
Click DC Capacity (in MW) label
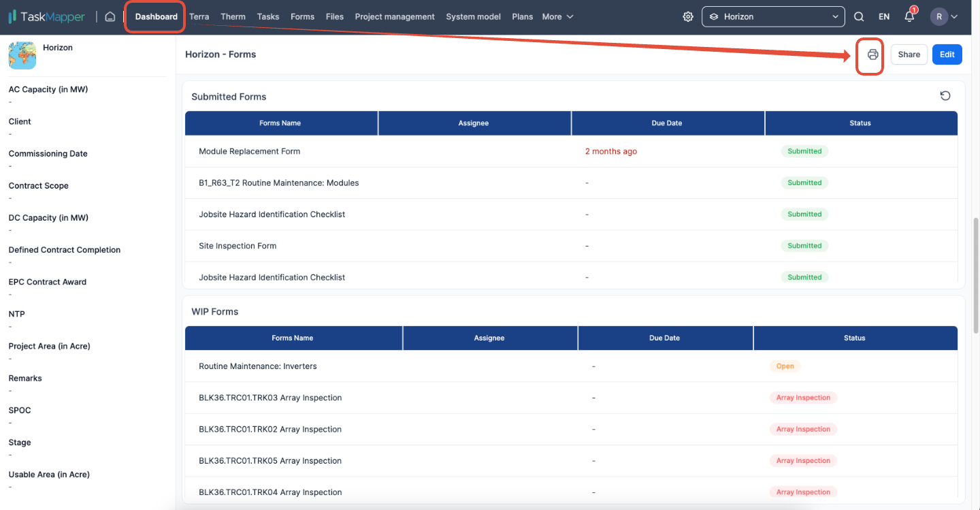point(48,217)
